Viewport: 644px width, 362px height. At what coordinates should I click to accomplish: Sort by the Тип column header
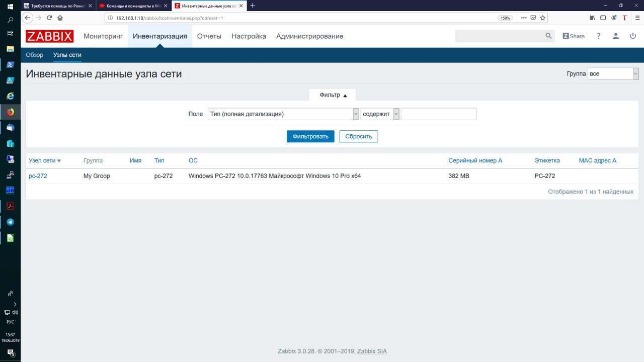(x=159, y=160)
